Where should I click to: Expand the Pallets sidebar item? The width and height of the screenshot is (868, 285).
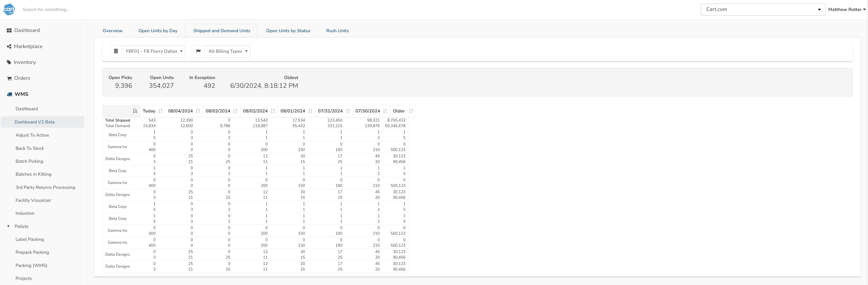pos(8,226)
